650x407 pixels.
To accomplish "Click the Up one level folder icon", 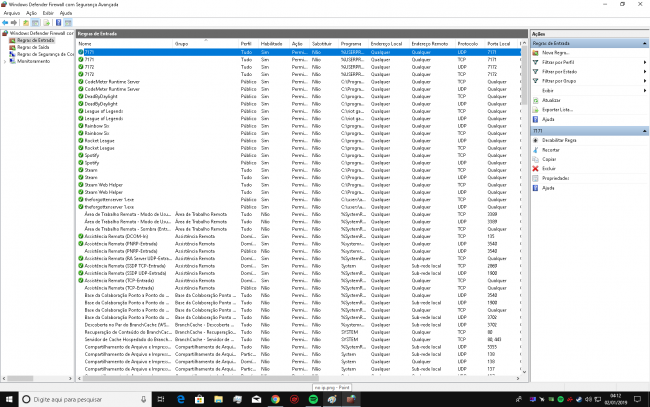I will point(26,23).
